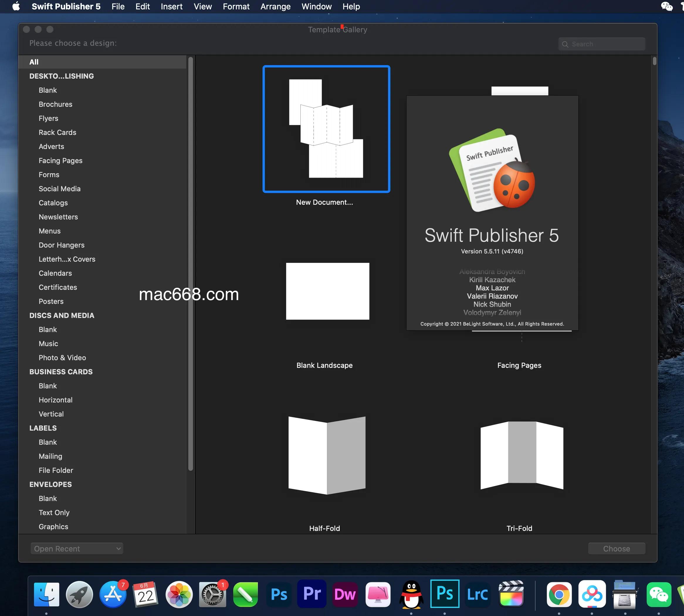
Task: Open the Finder icon in the Dock
Action: click(46, 594)
